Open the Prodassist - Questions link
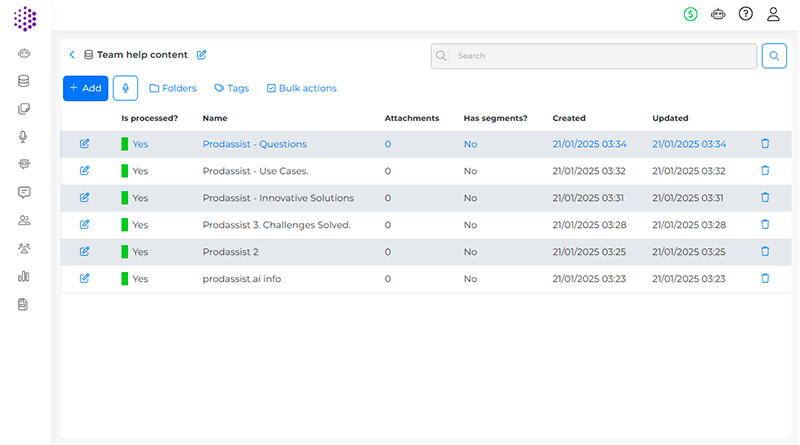This screenshot has width=800, height=445. point(254,144)
